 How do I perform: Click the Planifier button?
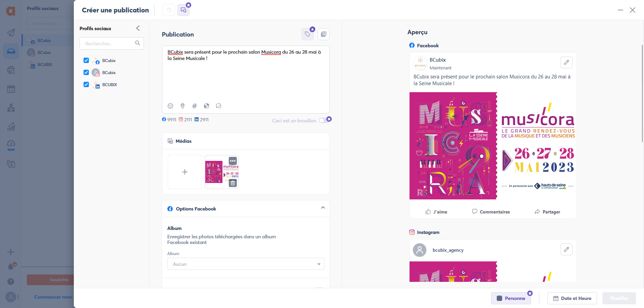pyautogui.click(x=619, y=298)
